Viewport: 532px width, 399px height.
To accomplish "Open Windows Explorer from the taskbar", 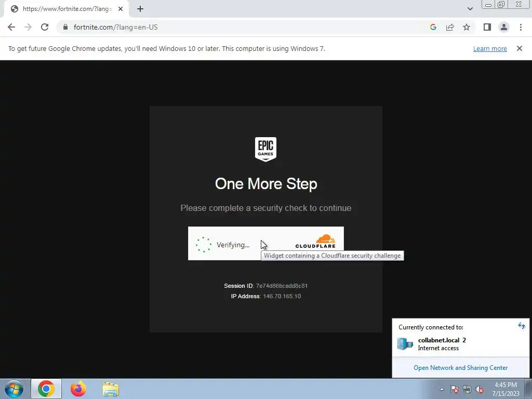I will pos(111,390).
